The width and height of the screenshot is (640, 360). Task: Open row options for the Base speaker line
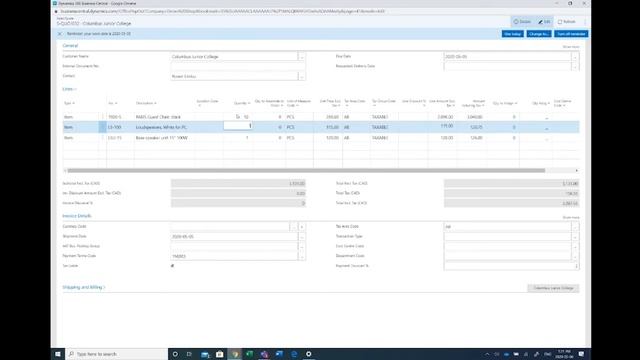click(102, 138)
